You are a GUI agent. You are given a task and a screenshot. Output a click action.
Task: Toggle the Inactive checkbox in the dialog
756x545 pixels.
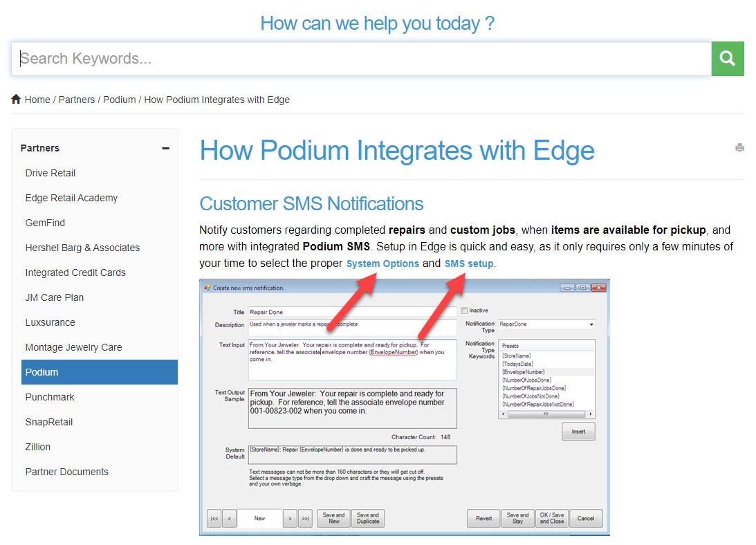tap(465, 311)
